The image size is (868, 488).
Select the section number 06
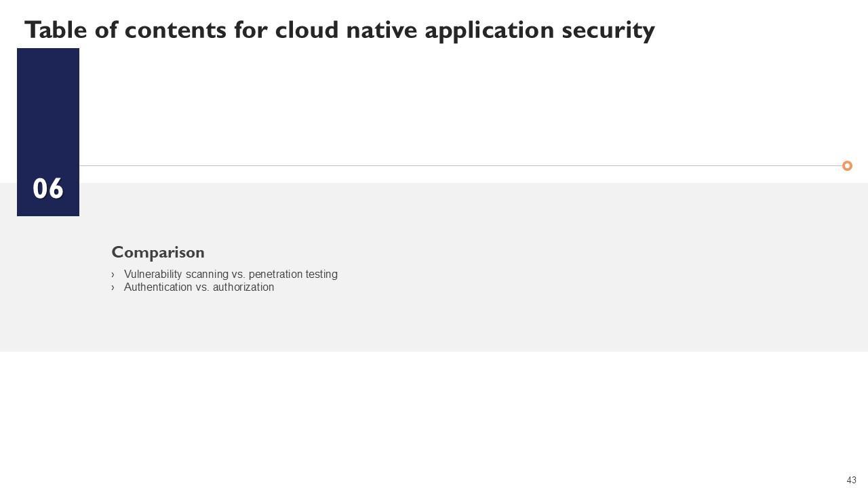(x=48, y=189)
